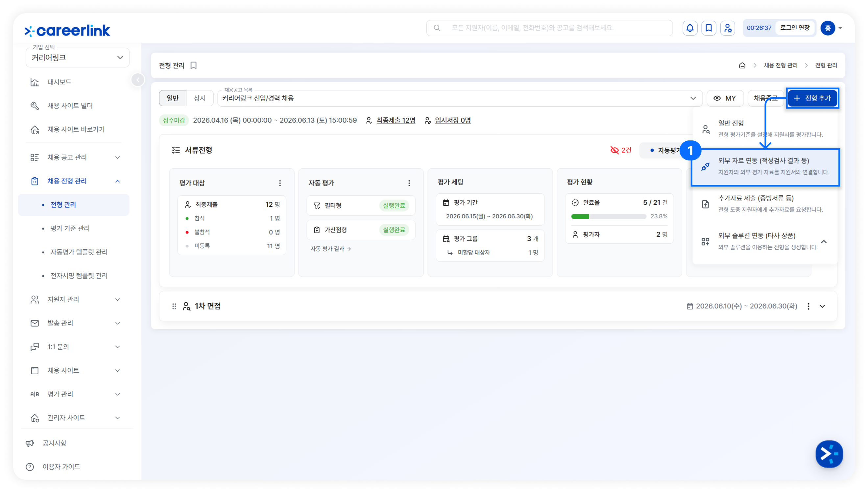
Task: Open 자동 평가 card more options
Action: [409, 183]
